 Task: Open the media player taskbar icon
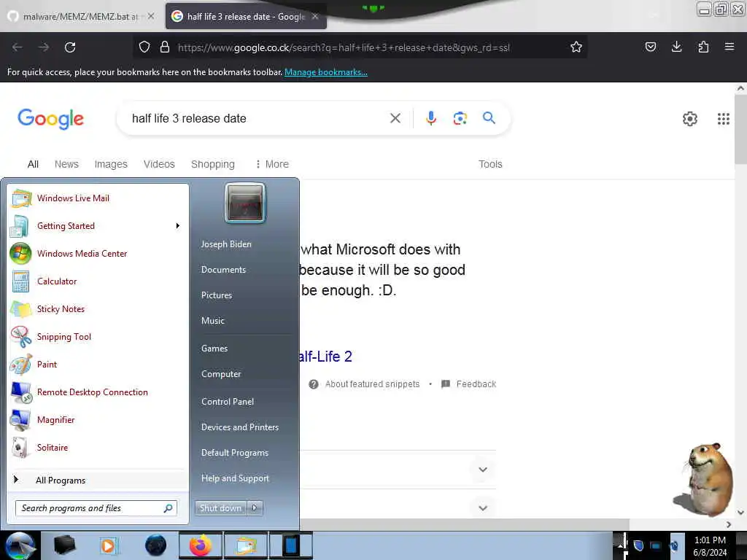(x=108, y=545)
